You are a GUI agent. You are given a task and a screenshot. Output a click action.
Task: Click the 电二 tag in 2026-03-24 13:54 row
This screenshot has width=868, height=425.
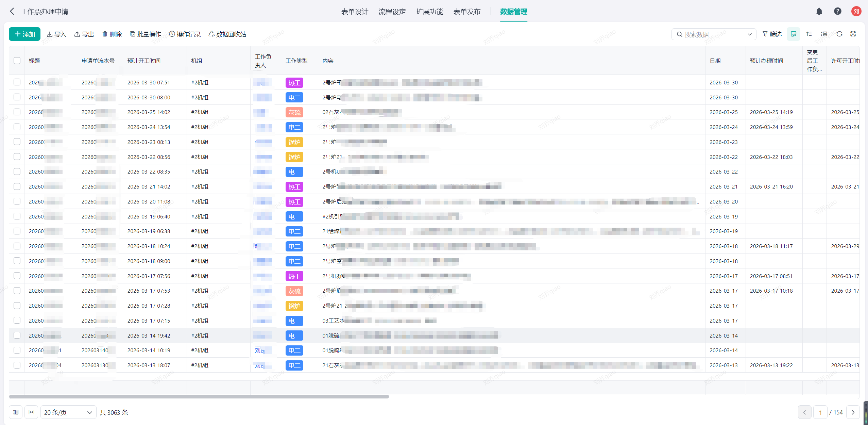[x=294, y=127]
